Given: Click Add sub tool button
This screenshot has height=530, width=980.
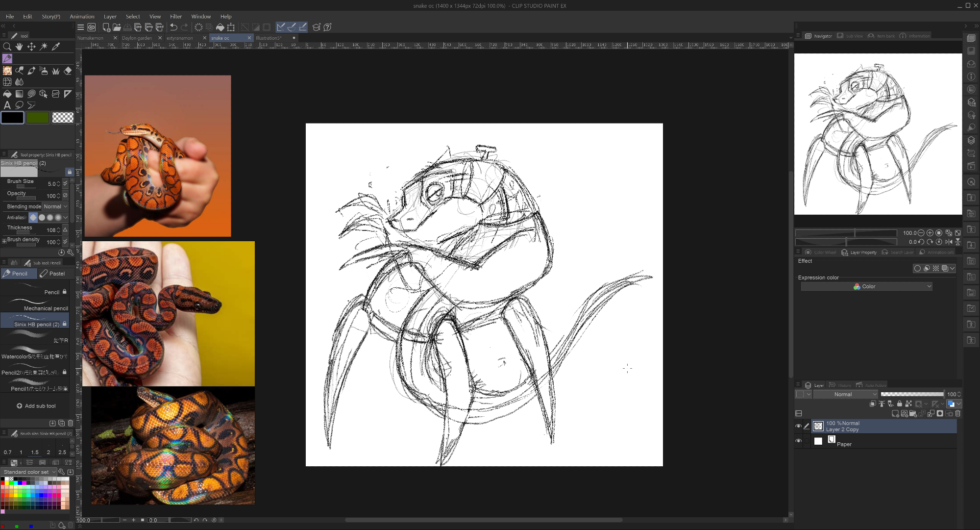Looking at the screenshot, I should coord(36,406).
